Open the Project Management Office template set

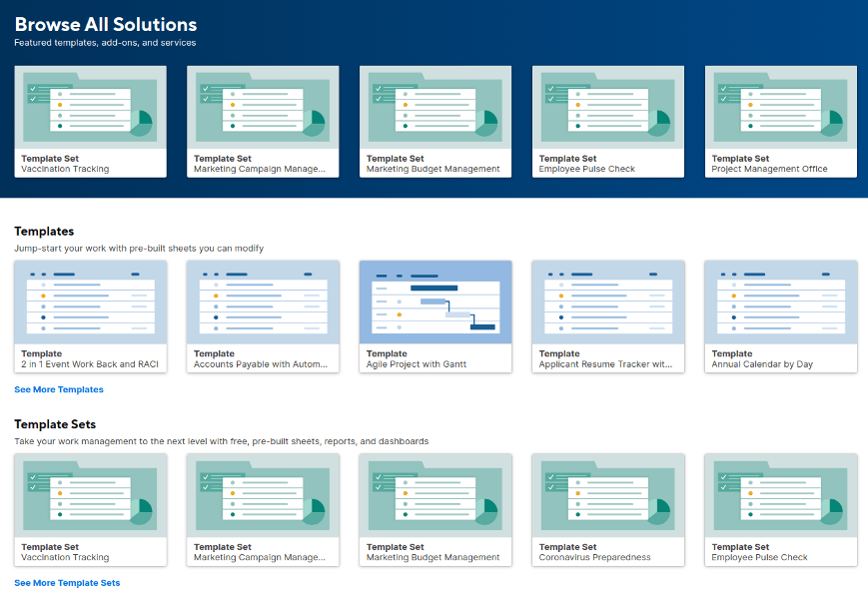click(x=780, y=120)
